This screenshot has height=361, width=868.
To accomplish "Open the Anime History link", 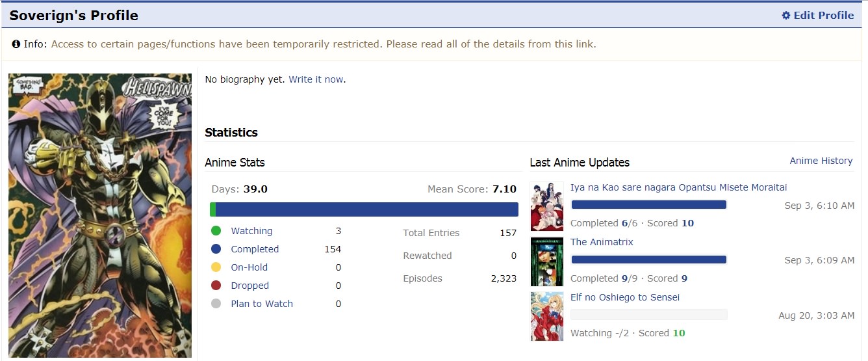I will (821, 161).
